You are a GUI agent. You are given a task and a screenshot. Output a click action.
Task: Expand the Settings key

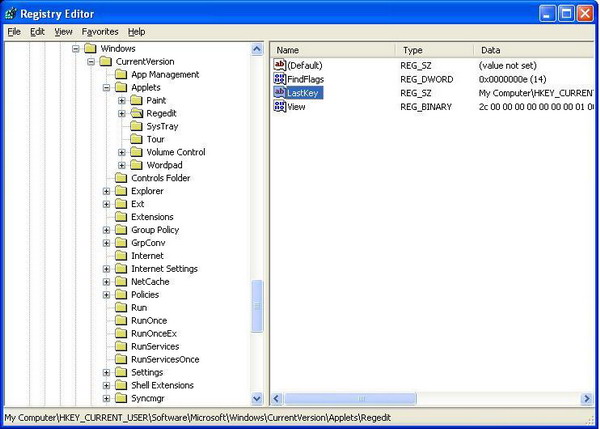(x=106, y=372)
